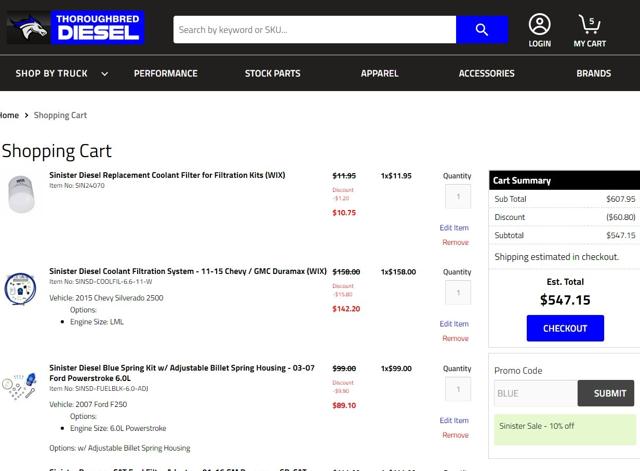Remove the Coolant Filtration System from cart
The height and width of the screenshot is (471, 640).
click(456, 338)
